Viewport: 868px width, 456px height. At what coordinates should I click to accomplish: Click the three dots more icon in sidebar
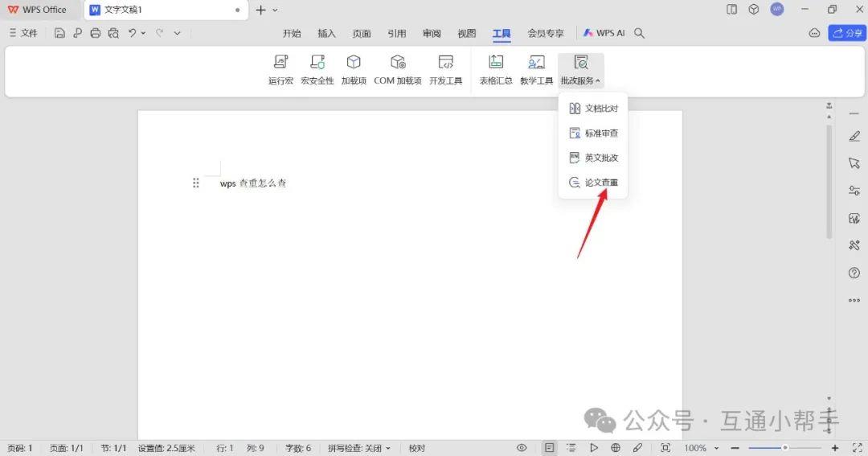pos(854,300)
